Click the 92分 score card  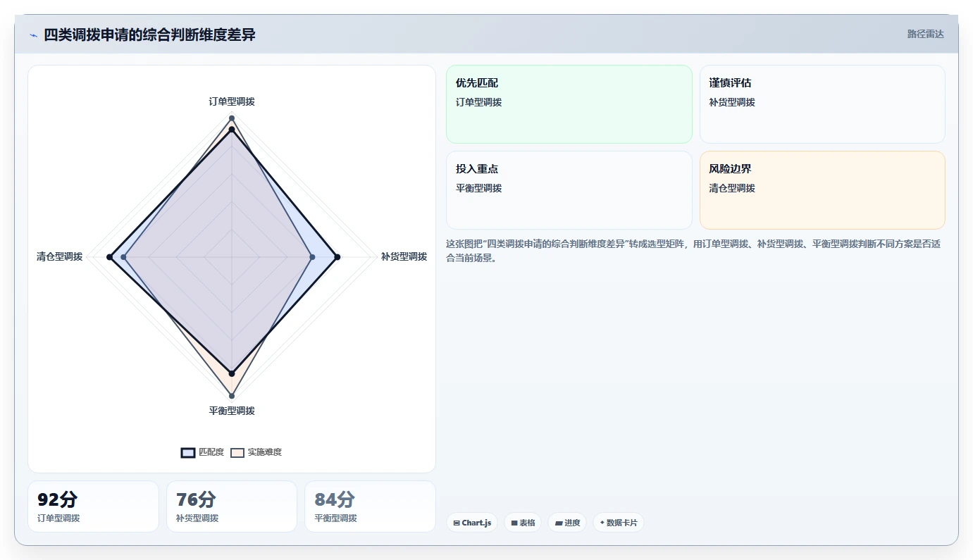pos(93,506)
